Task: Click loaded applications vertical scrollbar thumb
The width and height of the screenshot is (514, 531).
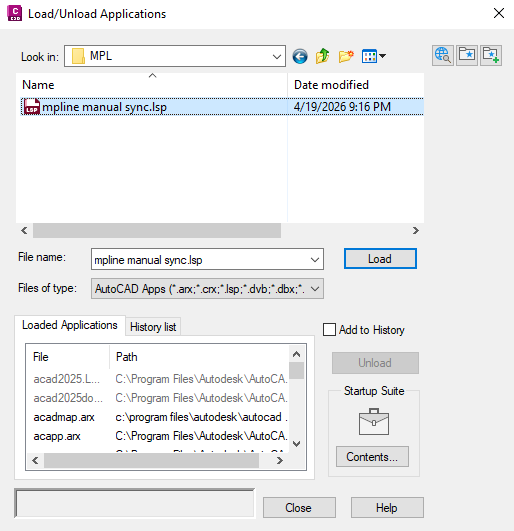Action: click(x=297, y=371)
